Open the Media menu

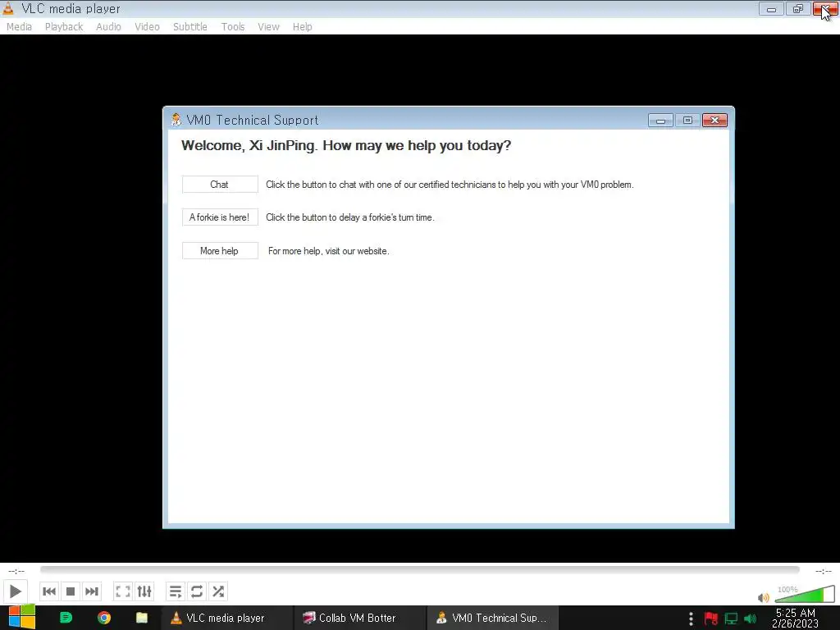point(20,27)
